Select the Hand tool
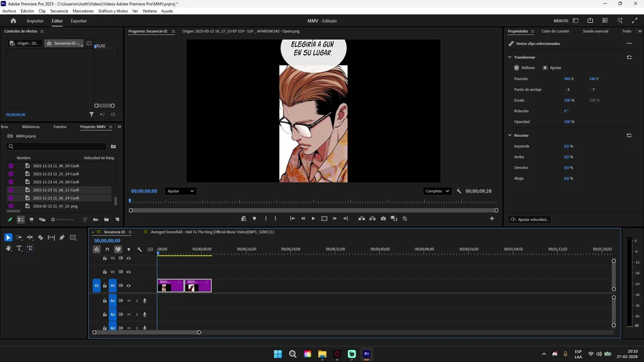Image resolution: width=644 pixels, height=362 pixels. click(9, 248)
